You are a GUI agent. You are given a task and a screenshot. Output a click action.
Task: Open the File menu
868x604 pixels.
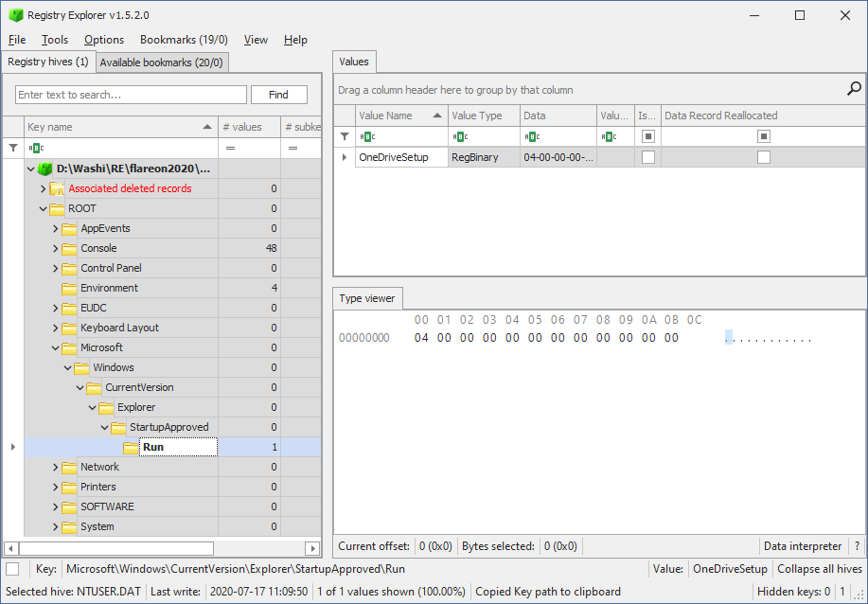pyautogui.click(x=17, y=40)
